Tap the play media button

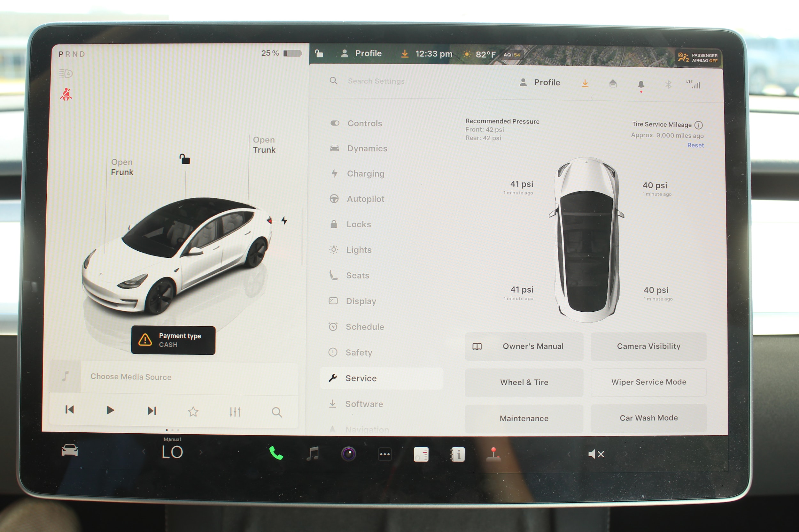point(110,410)
